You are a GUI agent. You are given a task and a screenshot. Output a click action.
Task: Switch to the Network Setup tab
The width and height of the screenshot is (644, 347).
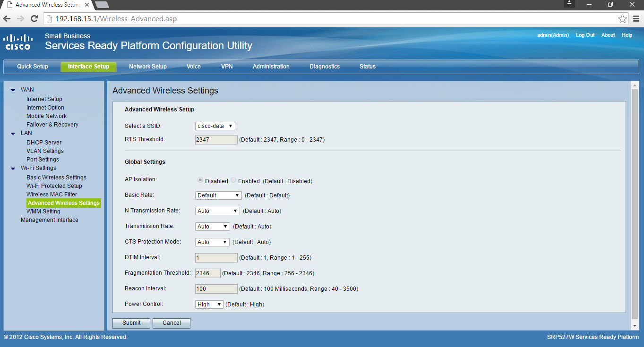coord(148,67)
